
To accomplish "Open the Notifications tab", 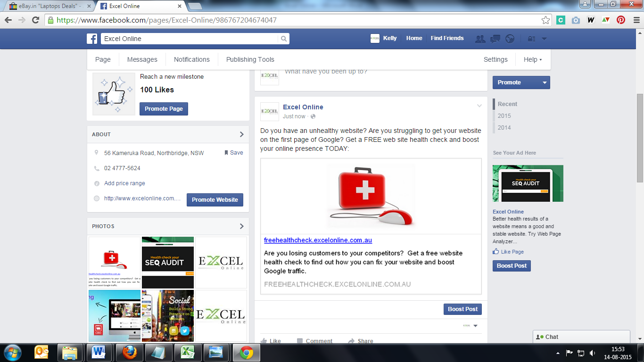I will [192, 59].
